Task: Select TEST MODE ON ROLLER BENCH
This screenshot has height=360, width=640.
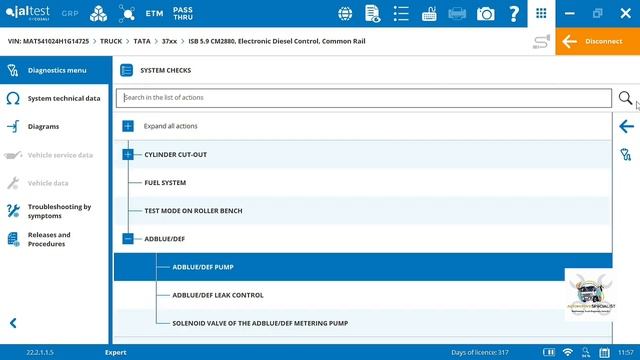Action: [363, 211]
